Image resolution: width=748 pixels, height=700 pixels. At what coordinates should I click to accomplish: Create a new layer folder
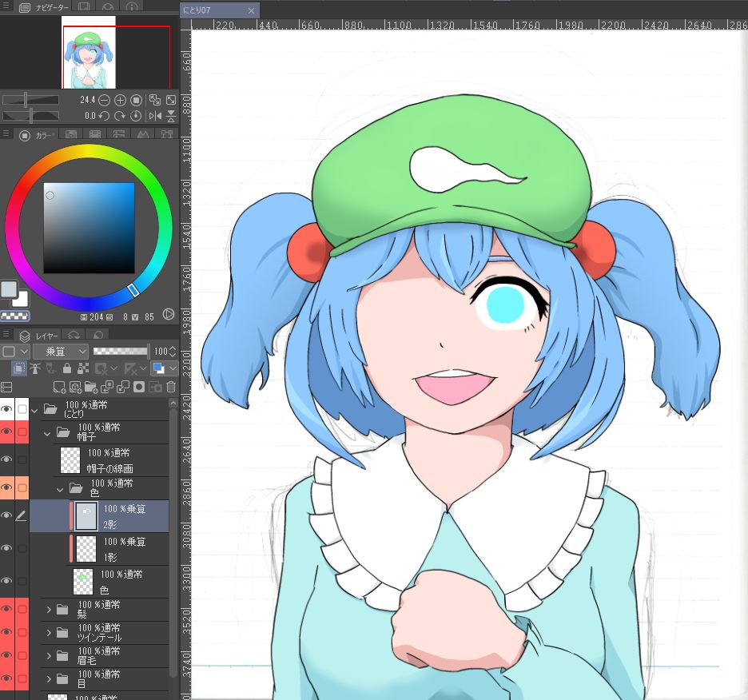[90, 387]
